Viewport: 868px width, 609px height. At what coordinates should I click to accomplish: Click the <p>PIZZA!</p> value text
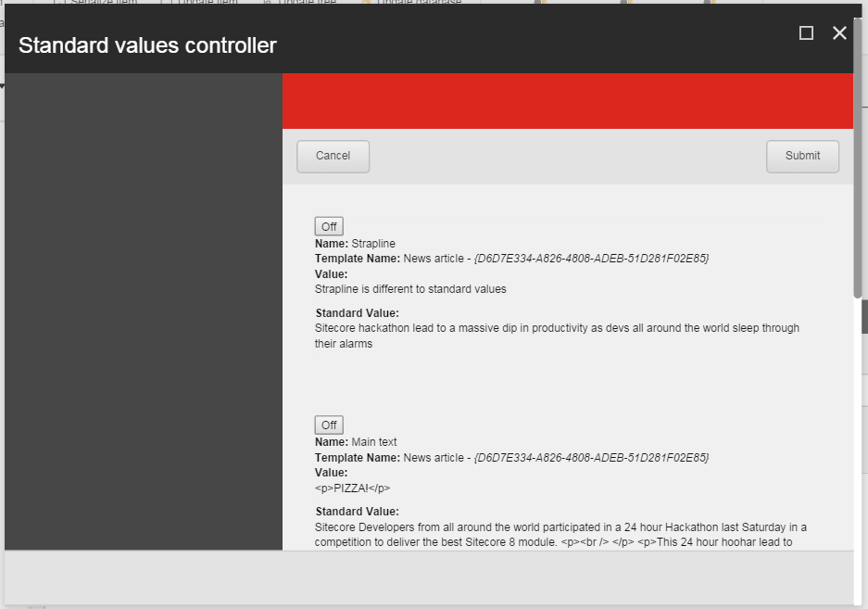point(352,488)
